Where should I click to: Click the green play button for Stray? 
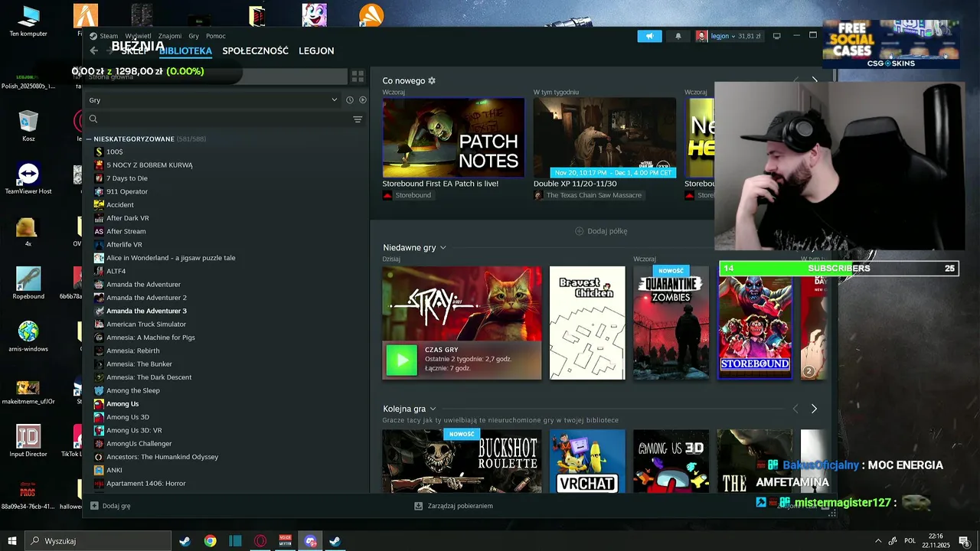[401, 360]
